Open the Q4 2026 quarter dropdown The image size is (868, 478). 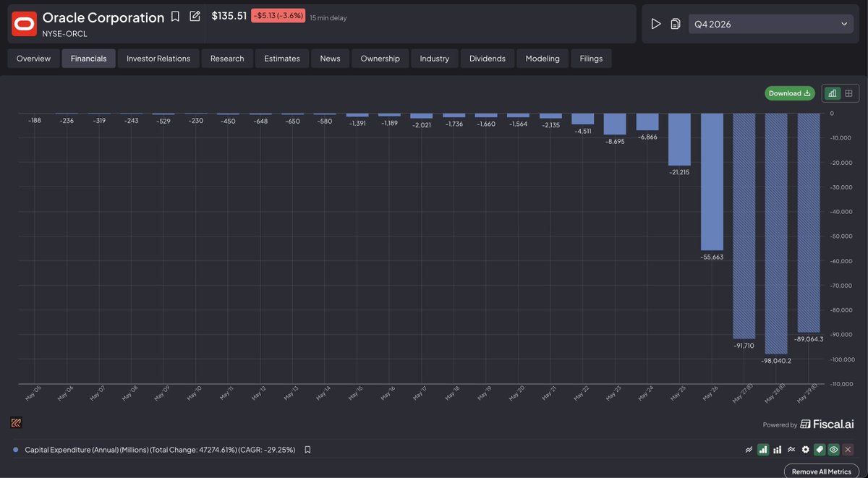pos(771,24)
